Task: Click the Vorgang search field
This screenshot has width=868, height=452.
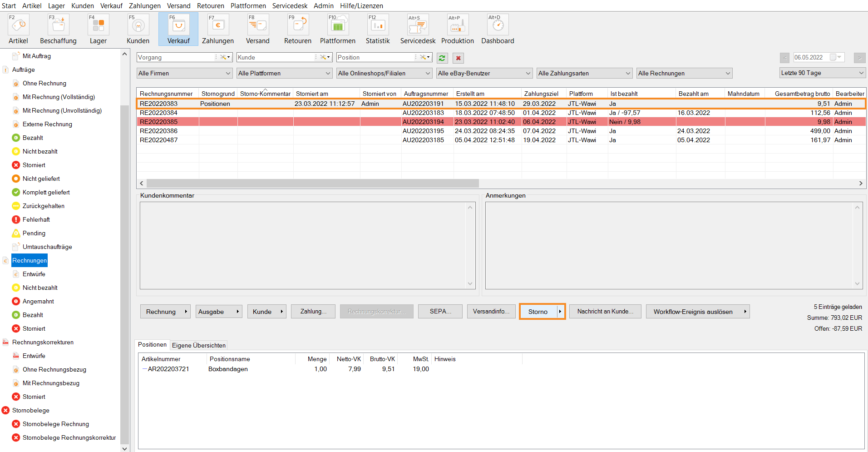Action: click(176, 58)
